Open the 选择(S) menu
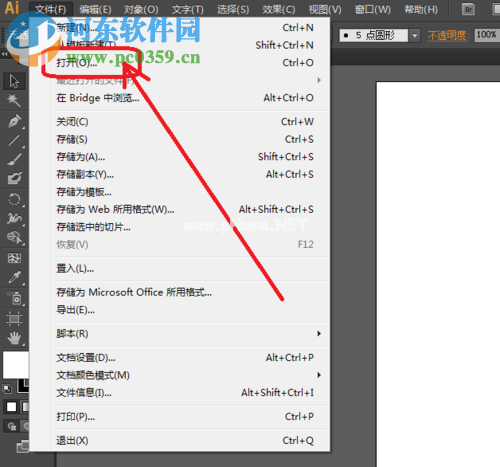The width and height of the screenshot is (500, 467). [233, 9]
